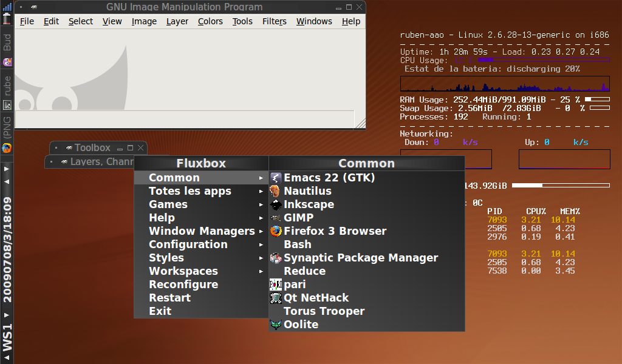622x364 pixels.
Task: Expand the Common submenu in Fluxbox menu
Action: click(202, 177)
